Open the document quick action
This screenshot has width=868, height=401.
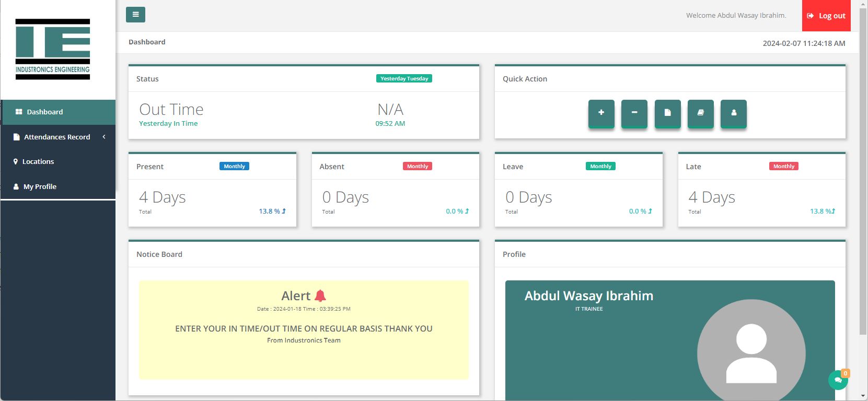[668, 113]
